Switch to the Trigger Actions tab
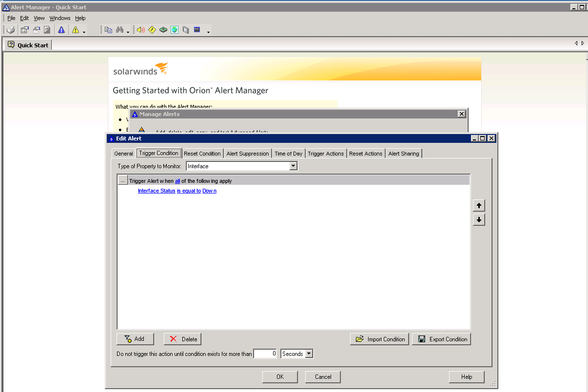 [x=326, y=153]
